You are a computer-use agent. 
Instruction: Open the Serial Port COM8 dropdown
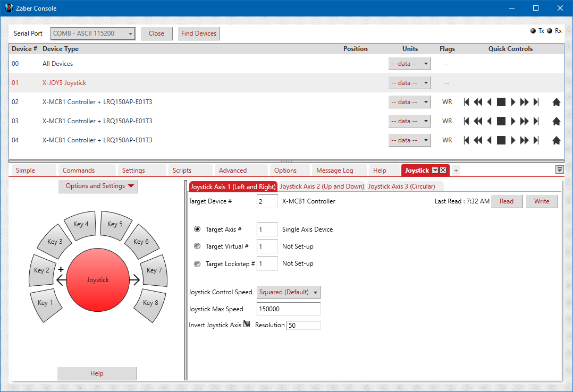(93, 33)
